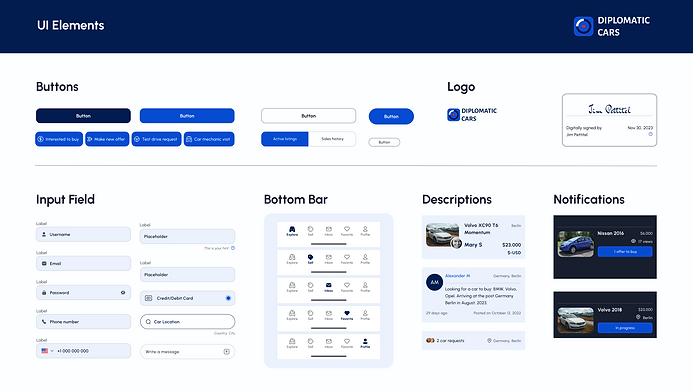
Task: Tap Explore icon in the fifth bottom bar
Action: [x=292, y=341]
